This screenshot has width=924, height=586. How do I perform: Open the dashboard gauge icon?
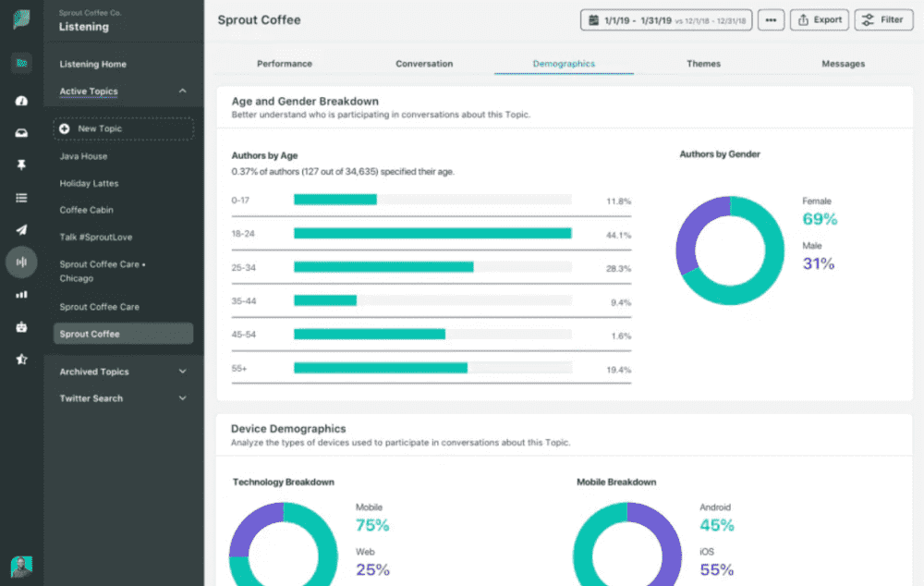coord(21,101)
